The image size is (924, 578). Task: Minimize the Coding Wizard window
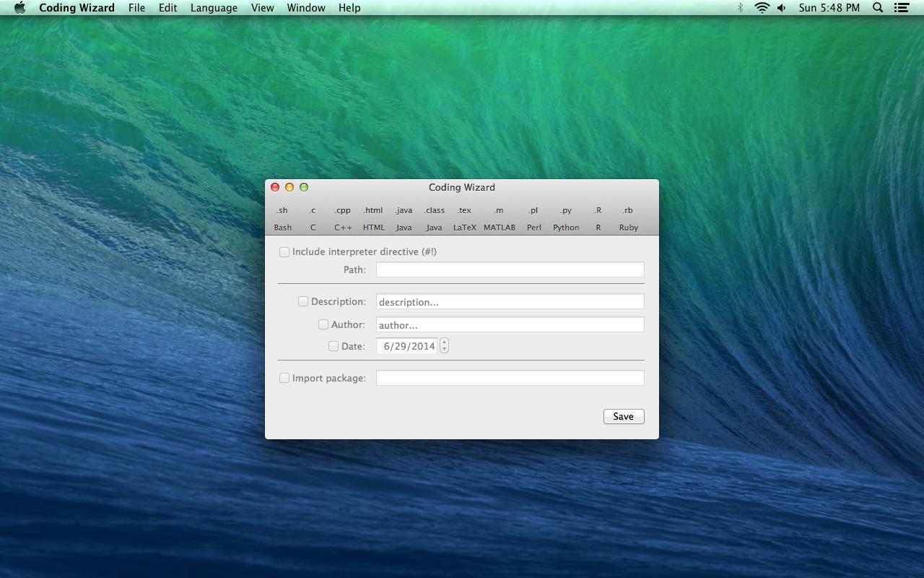(x=289, y=187)
